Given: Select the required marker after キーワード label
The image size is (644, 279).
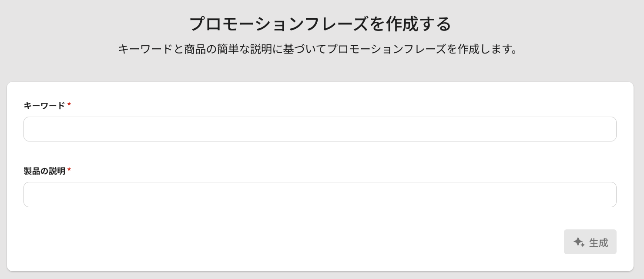Looking at the screenshot, I should (69, 105).
